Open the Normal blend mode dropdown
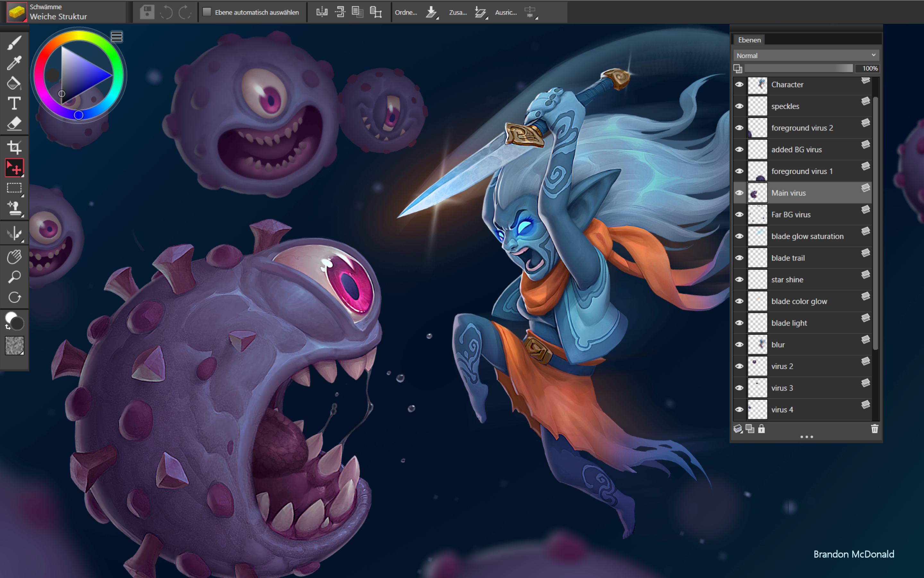 point(806,56)
